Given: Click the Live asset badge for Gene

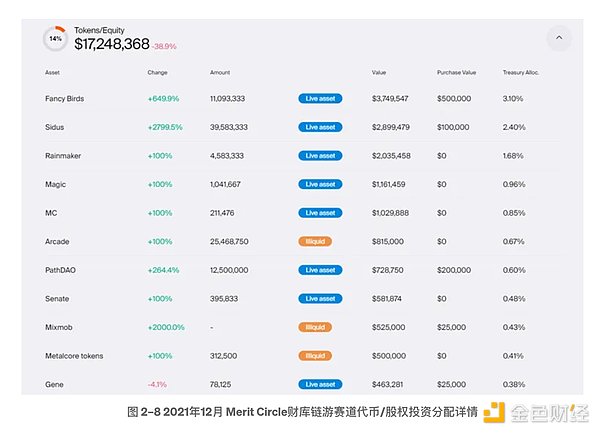Looking at the screenshot, I should coord(319,384).
